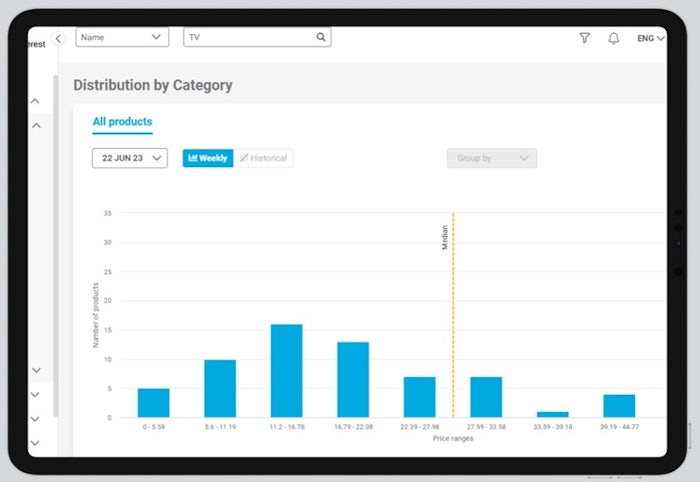Expand the bottommost sidebar section chevron
The height and width of the screenshot is (482, 700).
35,442
